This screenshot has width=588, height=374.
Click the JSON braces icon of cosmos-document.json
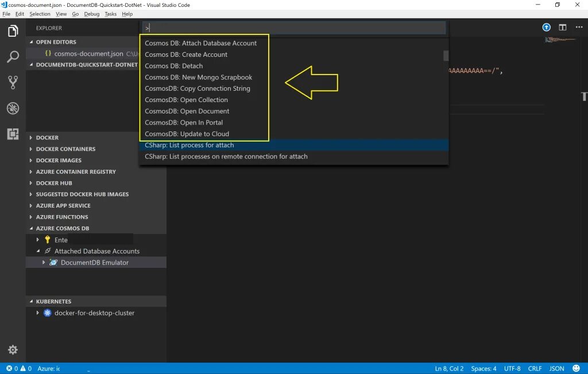click(x=48, y=53)
